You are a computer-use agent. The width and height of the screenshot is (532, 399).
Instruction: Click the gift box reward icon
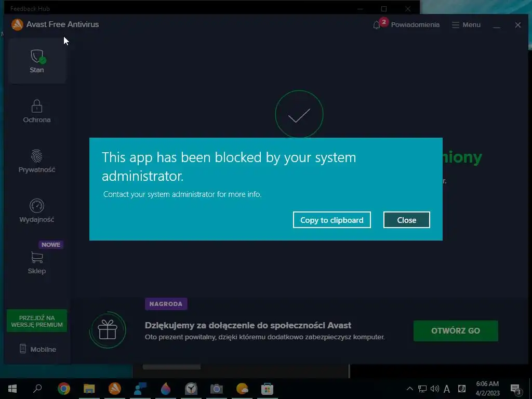[108, 330]
